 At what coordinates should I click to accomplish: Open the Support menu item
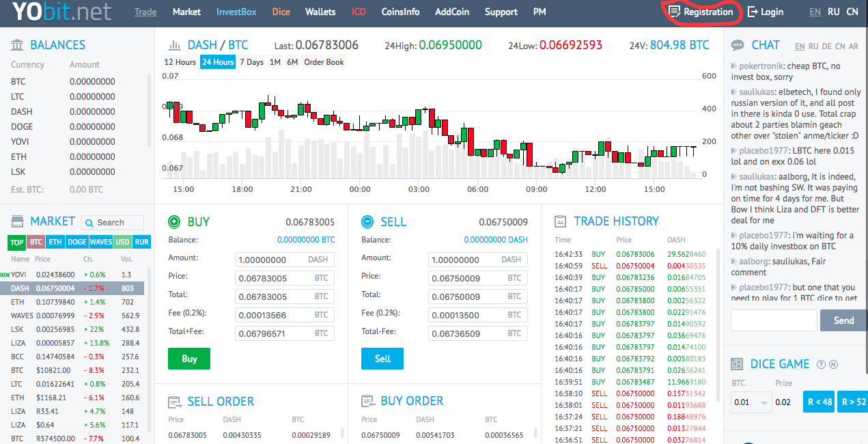(x=501, y=12)
